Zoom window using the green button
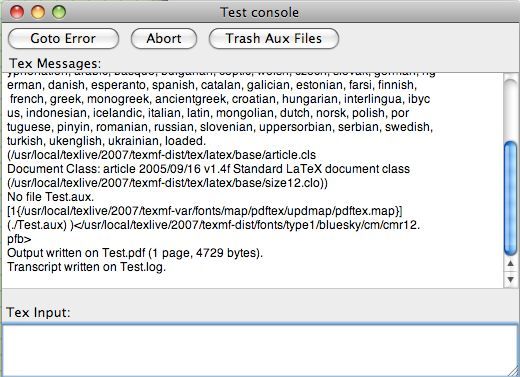The image size is (520, 377). 59,12
